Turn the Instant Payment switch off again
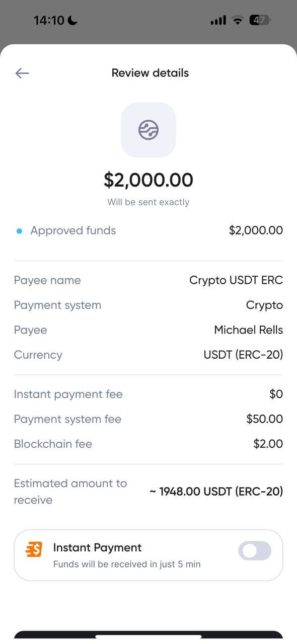This screenshot has height=644, width=297. (254, 551)
